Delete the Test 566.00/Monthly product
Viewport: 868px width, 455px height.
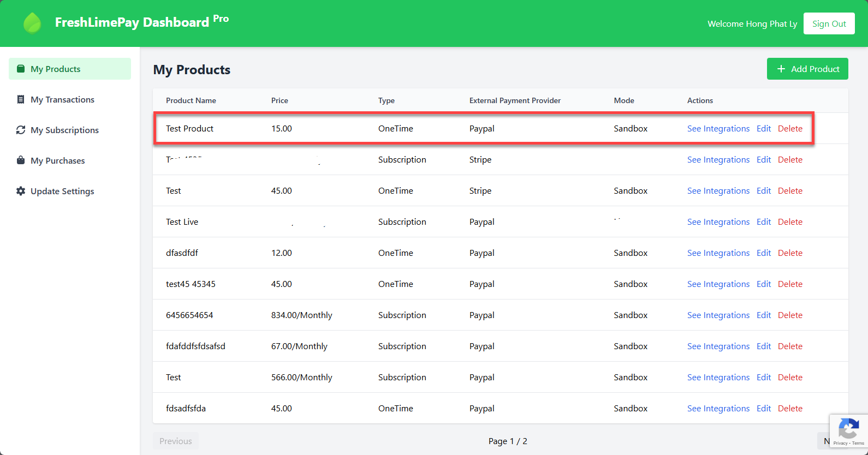[x=790, y=377]
